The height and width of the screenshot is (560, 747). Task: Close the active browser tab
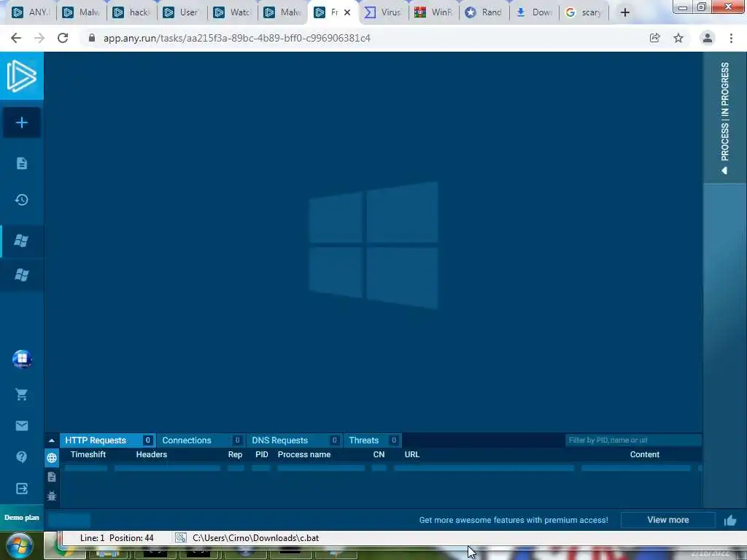[x=347, y=12]
